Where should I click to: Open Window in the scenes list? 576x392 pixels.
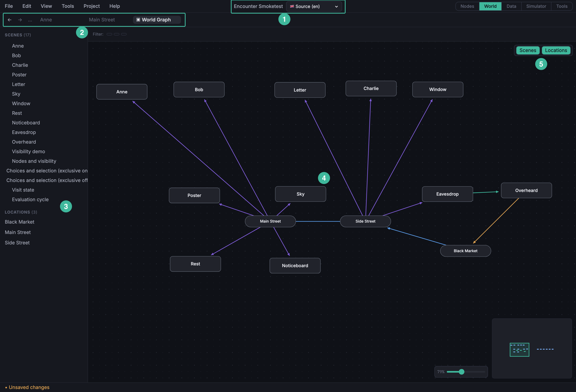pyautogui.click(x=21, y=104)
